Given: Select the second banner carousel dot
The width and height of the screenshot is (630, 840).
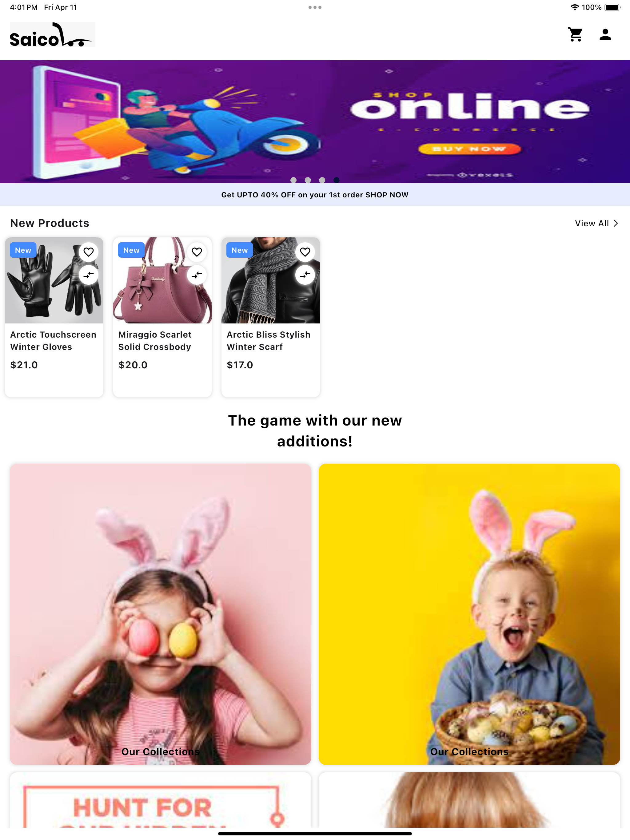Looking at the screenshot, I should (308, 180).
